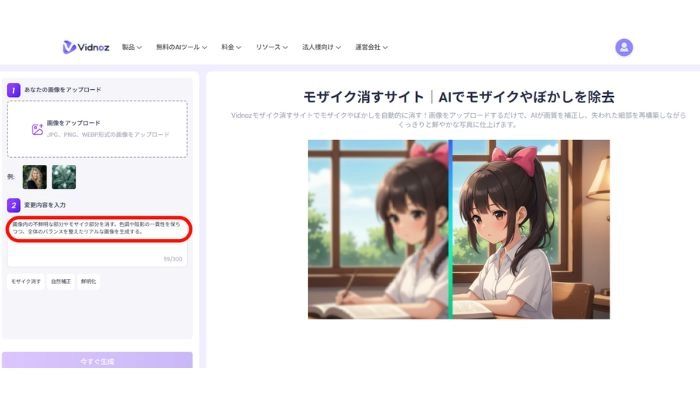Expand the 法人様向け menu
The width and height of the screenshot is (700, 400).
click(321, 47)
